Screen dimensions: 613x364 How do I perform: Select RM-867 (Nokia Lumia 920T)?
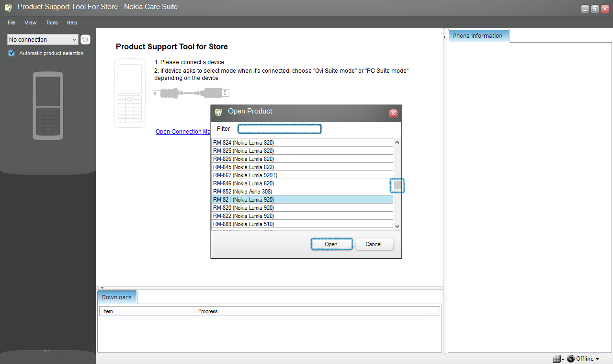[x=302, y=175]
